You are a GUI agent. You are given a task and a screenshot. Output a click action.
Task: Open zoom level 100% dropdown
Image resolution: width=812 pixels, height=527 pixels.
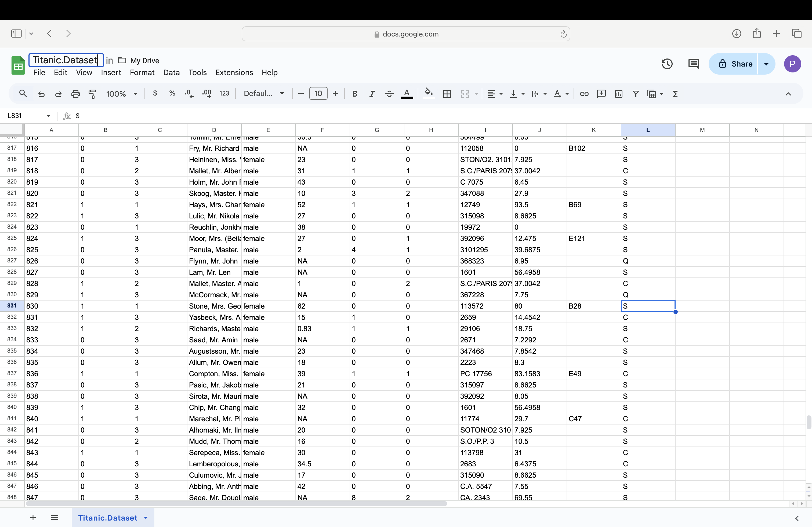121,94
